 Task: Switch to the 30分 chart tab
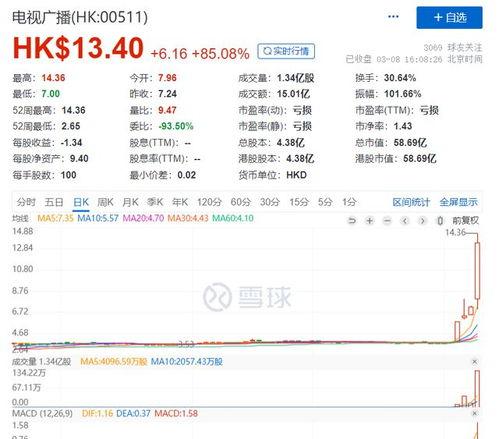[x=270, y=202]
